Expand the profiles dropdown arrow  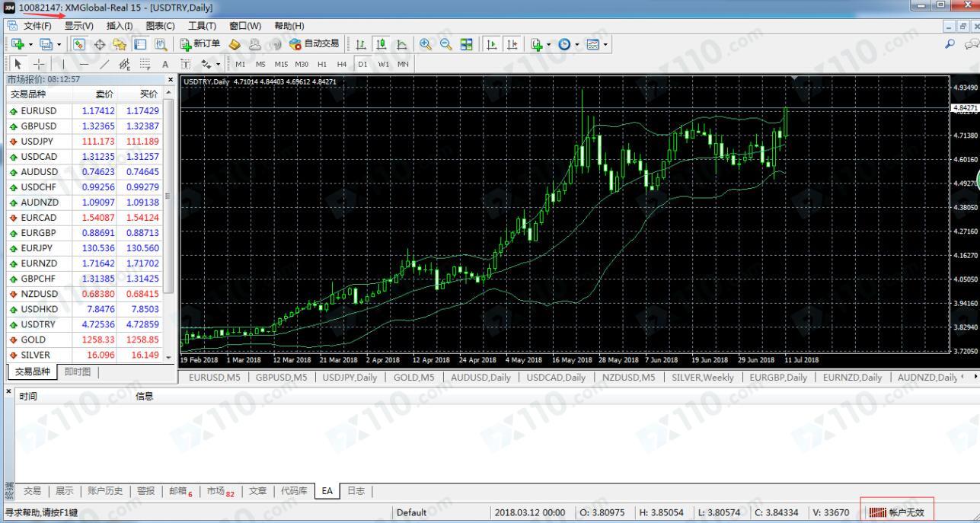[59, 45]
